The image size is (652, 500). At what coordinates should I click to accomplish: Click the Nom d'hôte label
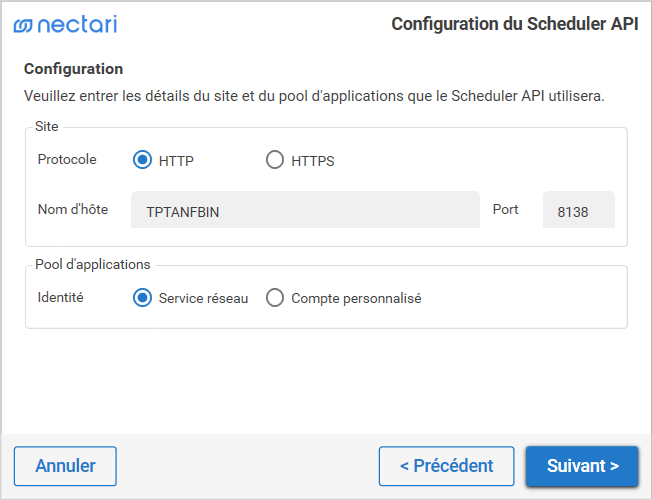(x=72, y=210)
